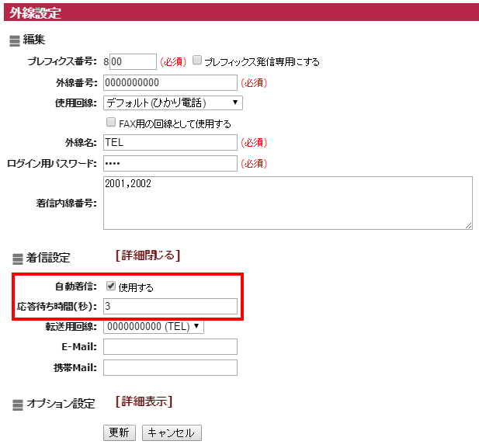Screen dimensions: 479x448
Task: Click the オプション設定 section header icon
Action: pyautogui.click(x=16, y=405)
